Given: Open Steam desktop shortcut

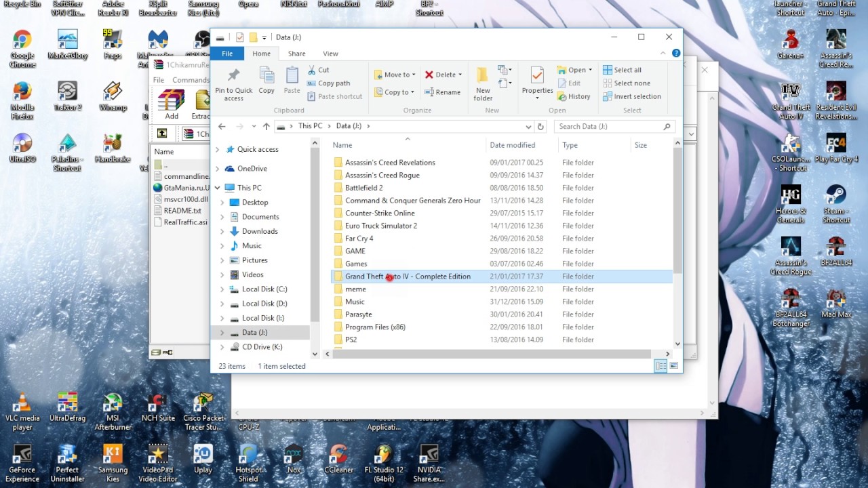Looking at the screenshot, I should click(835, 204).
